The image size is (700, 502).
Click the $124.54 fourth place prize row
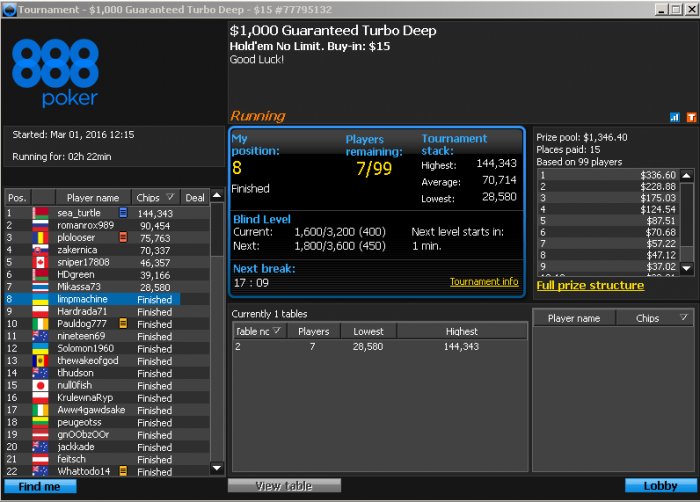point(608,209)
